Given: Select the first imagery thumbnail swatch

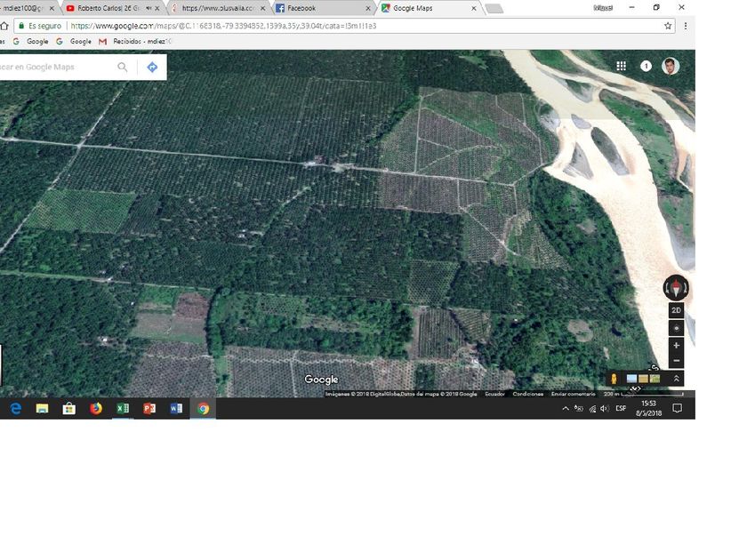Looking at the screenshot, I should pyautogui.click(x=632, y=379).
